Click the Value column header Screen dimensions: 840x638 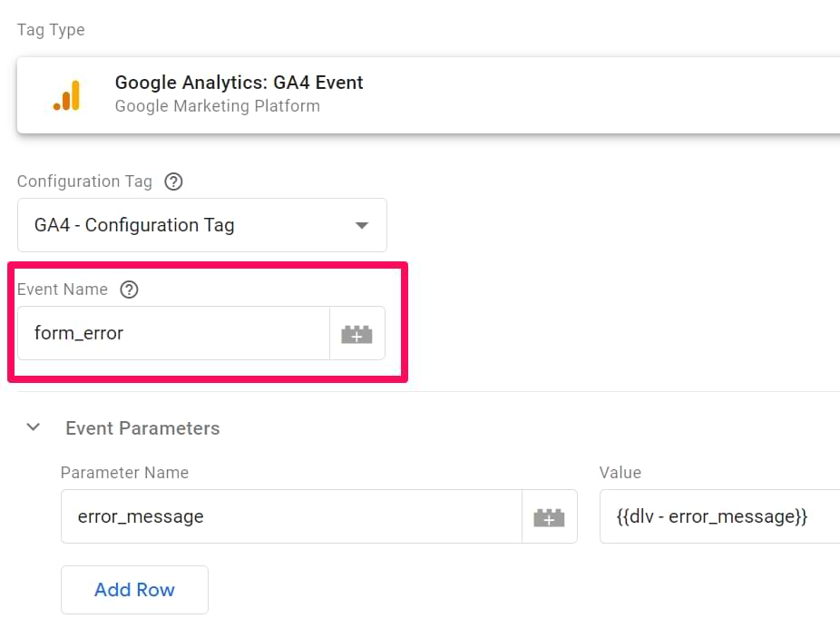[620, 473]
